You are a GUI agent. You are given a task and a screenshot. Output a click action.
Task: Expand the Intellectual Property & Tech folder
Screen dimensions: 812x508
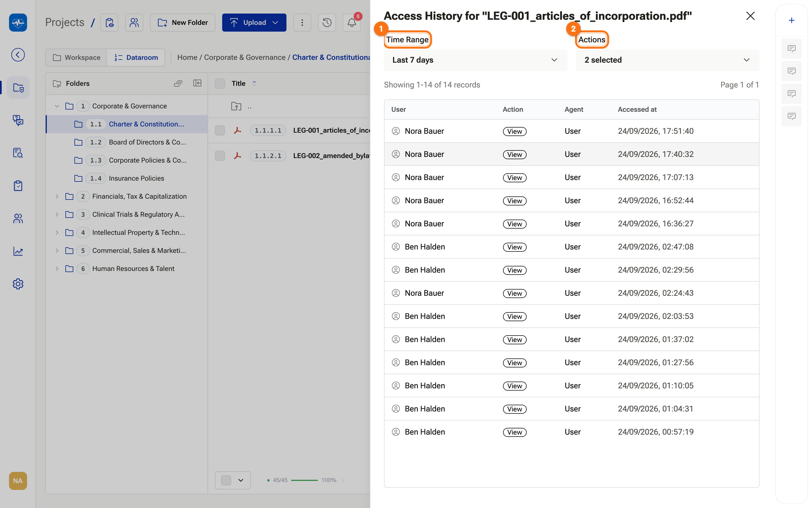pyautogui.click(x=57, y=233)
